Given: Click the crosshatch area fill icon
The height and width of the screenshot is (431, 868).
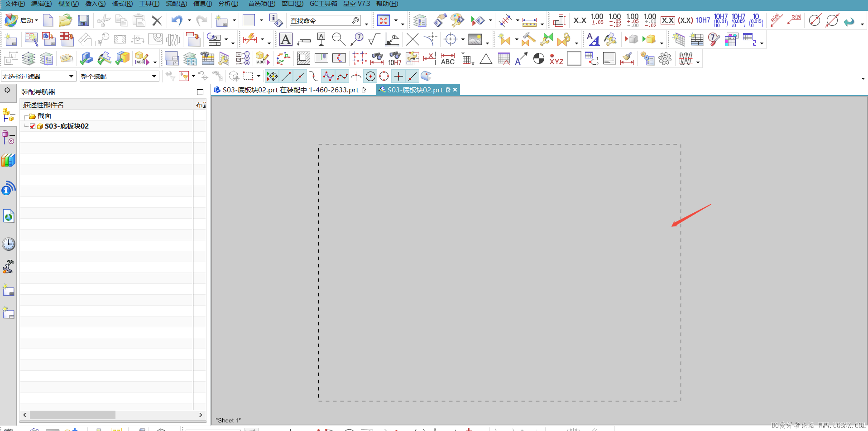Looking at the screenshot, I should 303,58.
